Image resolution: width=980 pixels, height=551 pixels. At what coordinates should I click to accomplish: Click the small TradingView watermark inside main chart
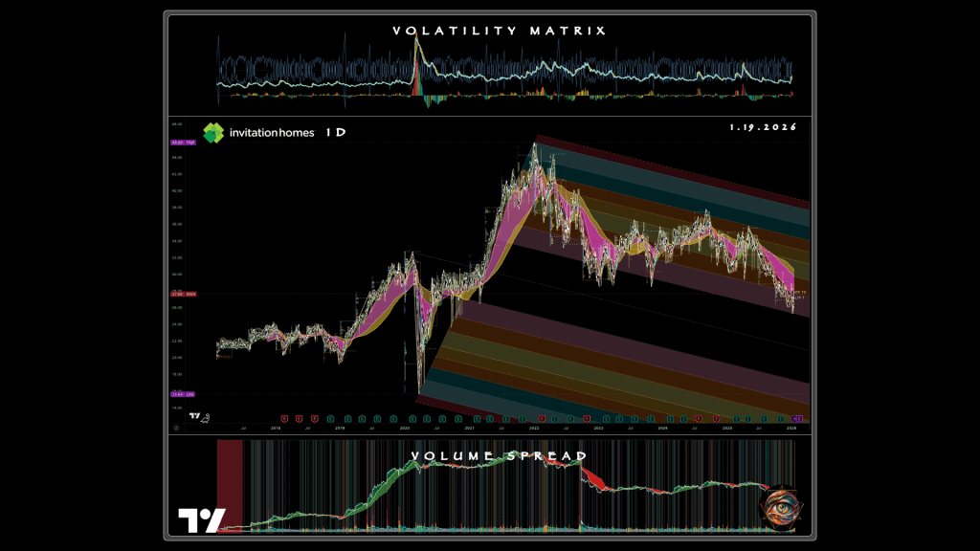[x=196, y=416]
